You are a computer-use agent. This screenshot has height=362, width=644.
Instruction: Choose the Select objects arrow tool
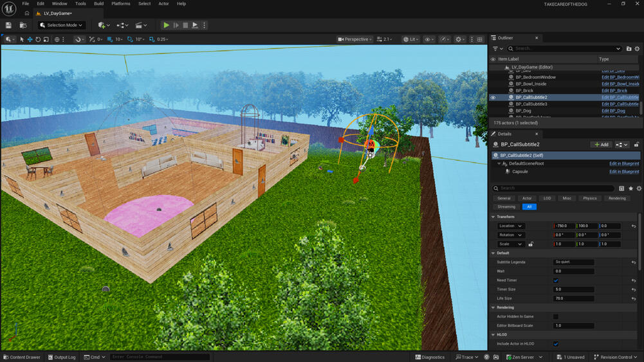pyautogui.click(x=22, y=39)
